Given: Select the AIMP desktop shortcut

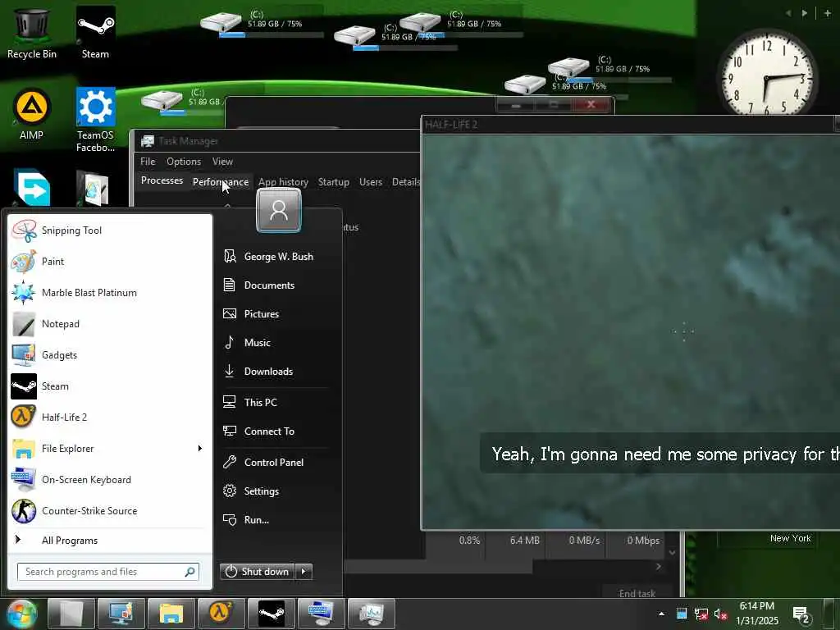Looking at the screenshot, I should 32,114.
